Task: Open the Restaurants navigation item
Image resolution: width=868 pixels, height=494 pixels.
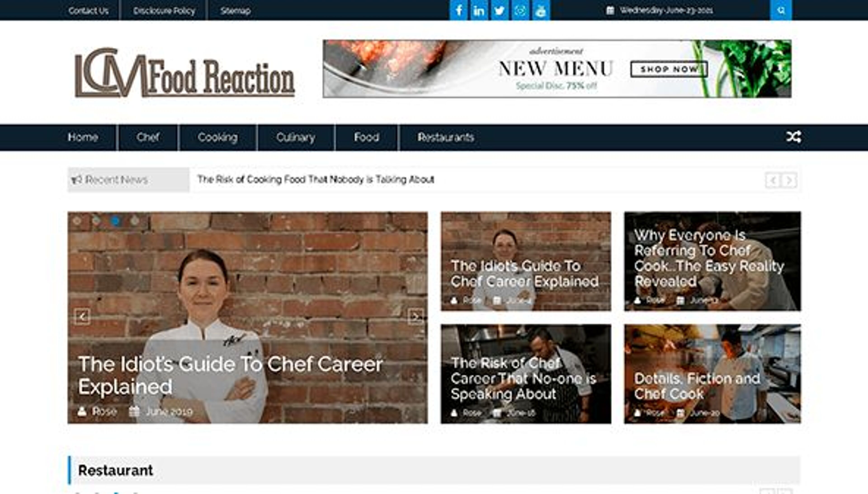Action: [446, 137]
